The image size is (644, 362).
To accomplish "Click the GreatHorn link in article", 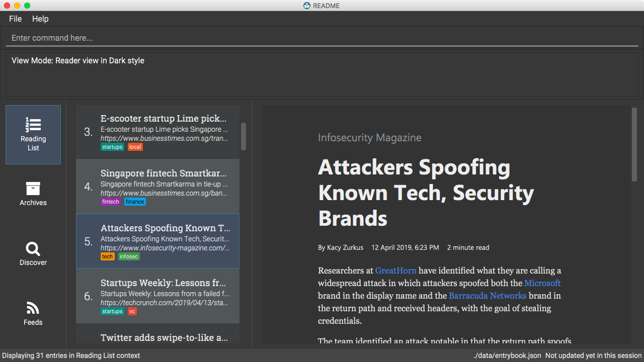I will tap(395, 270).
